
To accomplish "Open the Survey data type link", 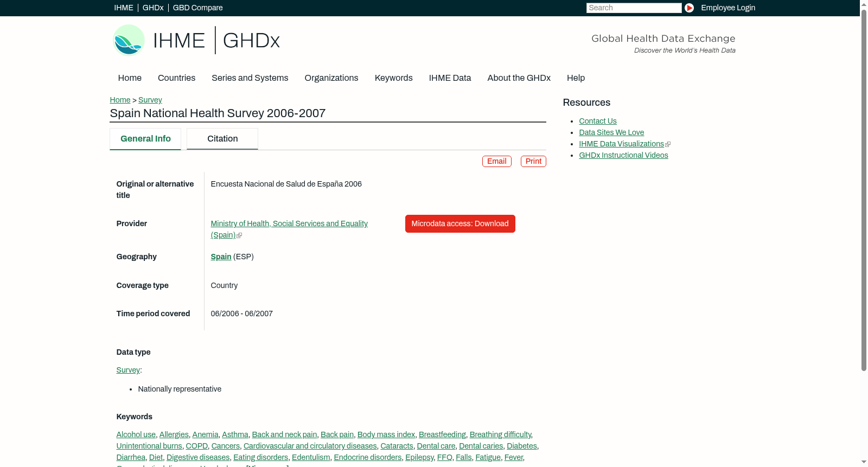I will point(128,370).
